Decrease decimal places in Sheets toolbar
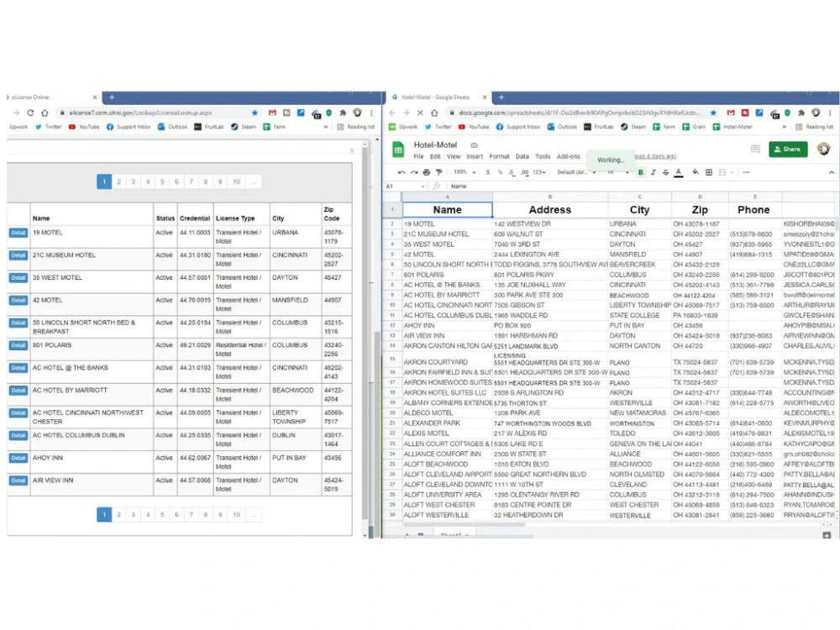 tap(512, 172)
